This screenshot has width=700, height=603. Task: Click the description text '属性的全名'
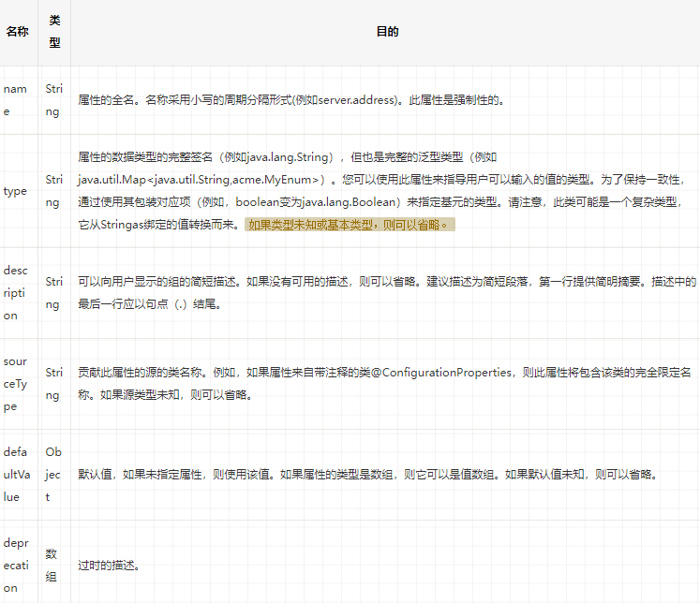106,100
